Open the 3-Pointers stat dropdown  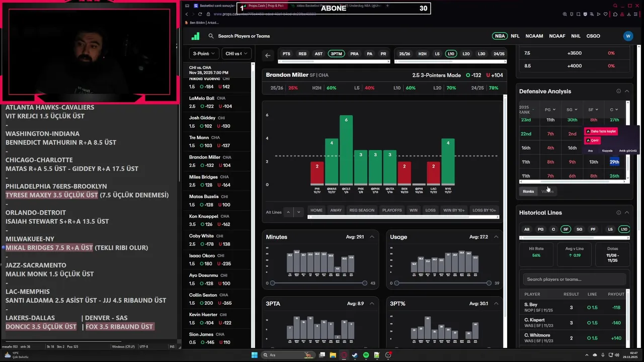tap(204, 53)
